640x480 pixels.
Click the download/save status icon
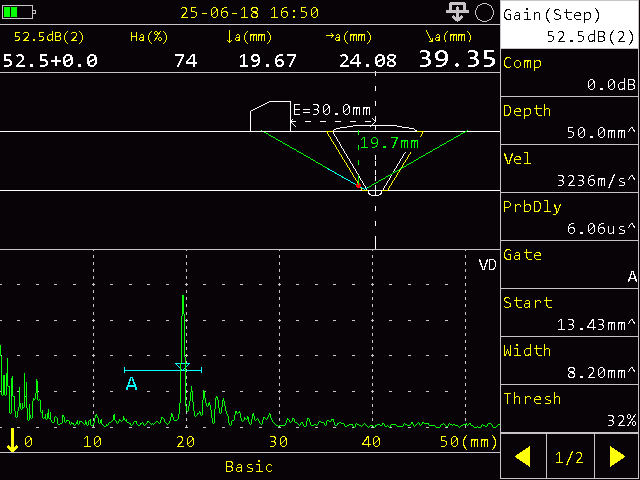[x=457, y=12]
